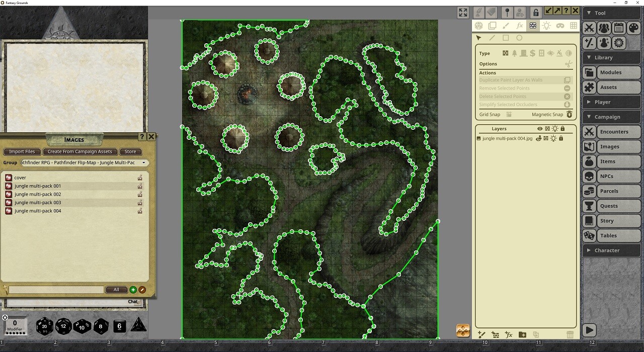Viewport: 644px width, 352px height.
Task: Open the Store from the Images window
Action: (x=130, y=151)
